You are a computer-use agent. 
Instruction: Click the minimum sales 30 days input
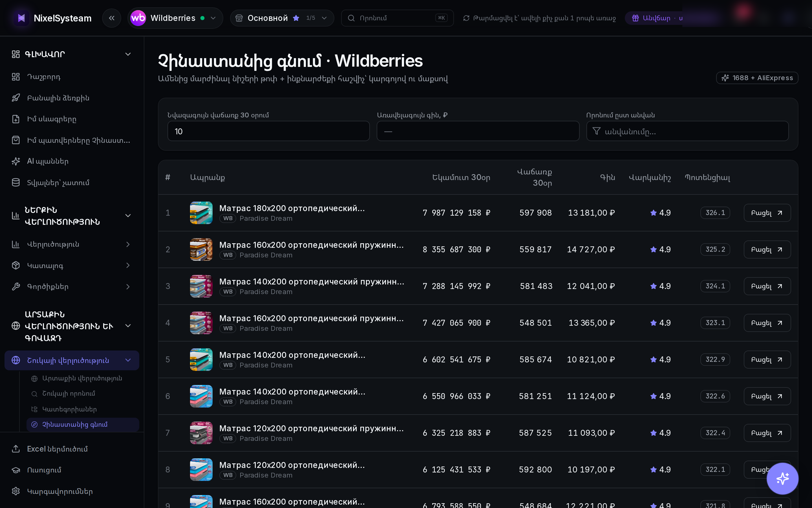coord(268,131)
